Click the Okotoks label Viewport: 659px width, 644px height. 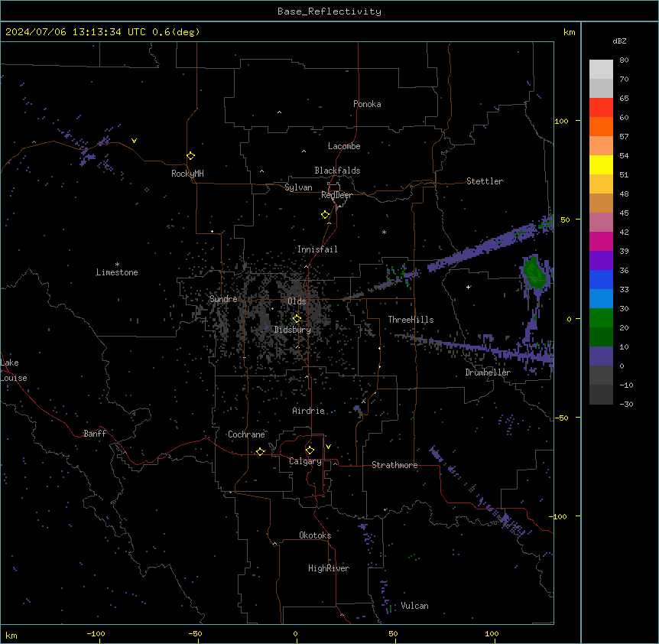pos(315,535)
